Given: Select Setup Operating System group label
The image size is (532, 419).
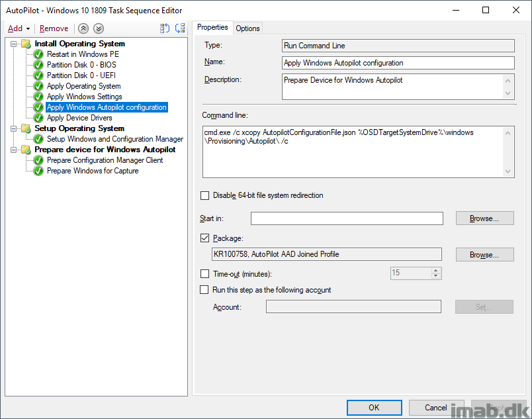Looking at the screenshot, I should pos(79,128).
